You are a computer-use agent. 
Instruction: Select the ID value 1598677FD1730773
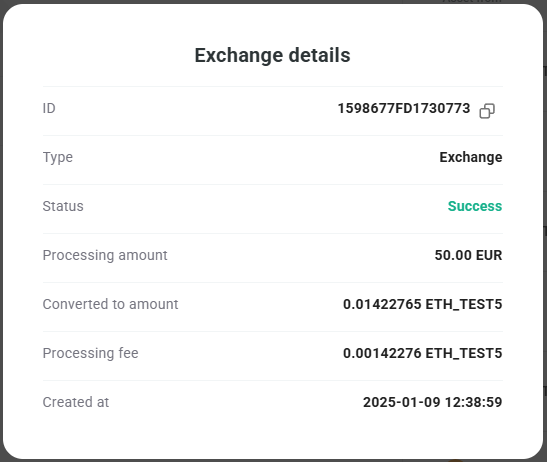[404, 109]
